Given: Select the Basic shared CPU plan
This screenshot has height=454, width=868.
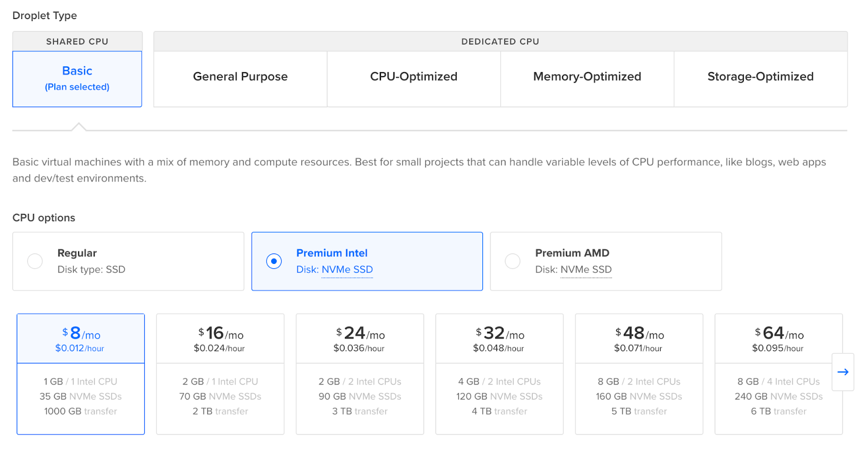Looking at the screenshot, I should pyautogui.click(x=77, y=79).
